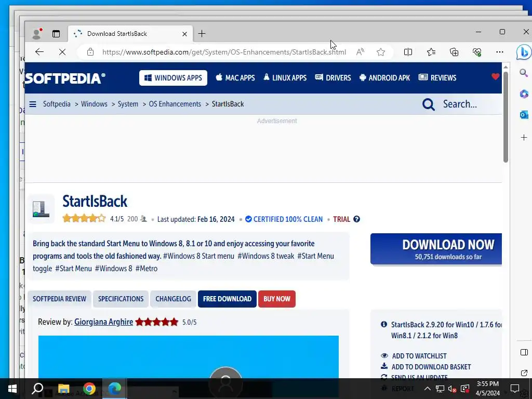Stop loading the page

tap(62, 52)
